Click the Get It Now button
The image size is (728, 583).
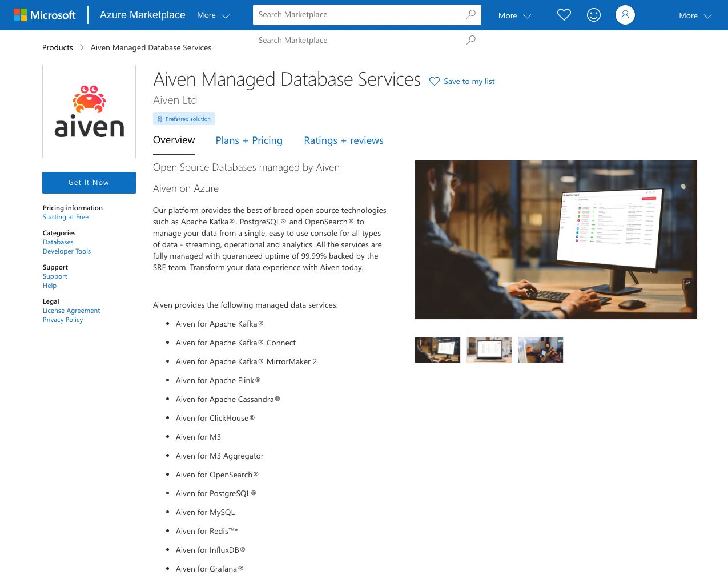point(89,183)
